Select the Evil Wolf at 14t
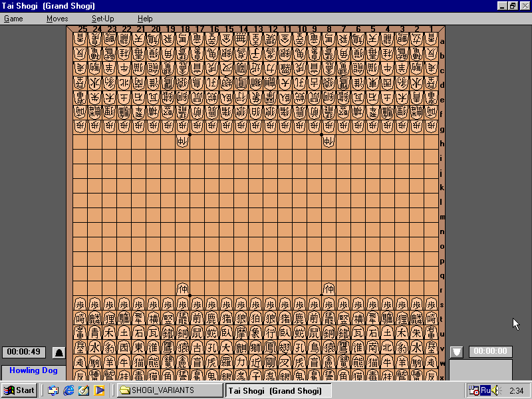The height and width of the screenshot is (399, 532). 241,319
